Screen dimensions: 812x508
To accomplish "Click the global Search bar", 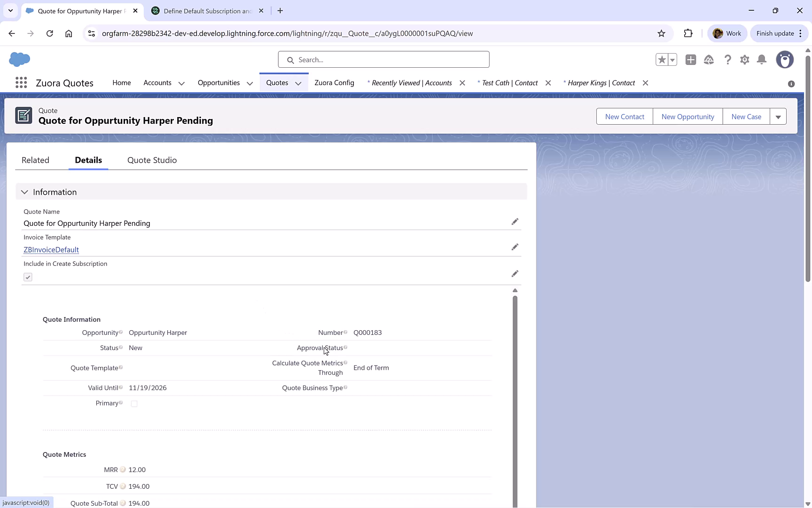I will [383, 59].
